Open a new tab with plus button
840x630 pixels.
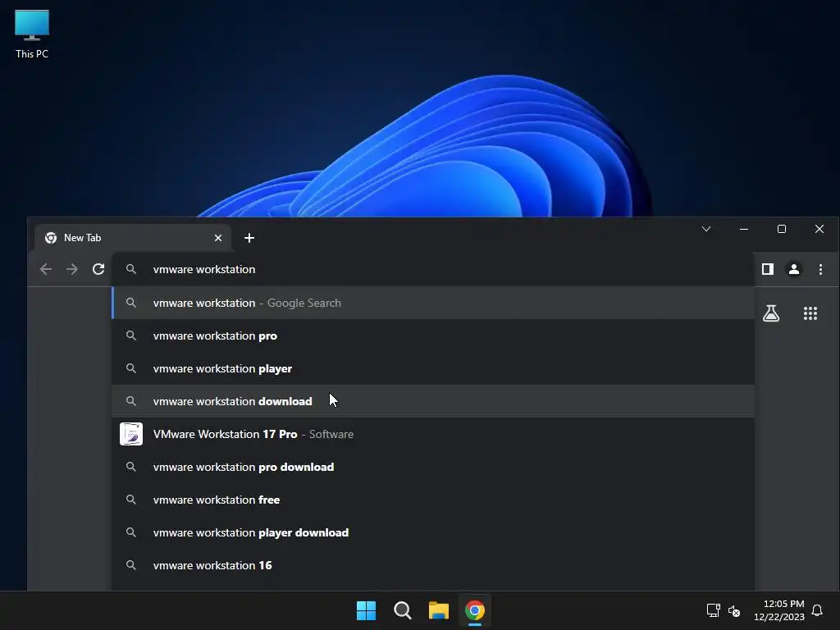(249, 238)
